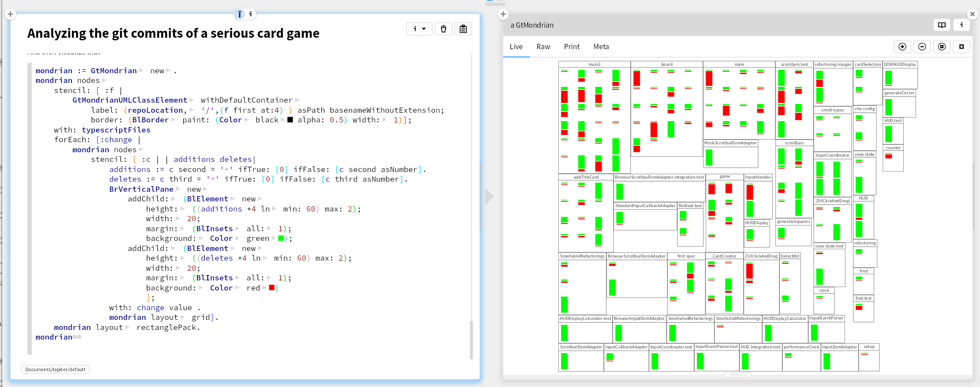Select the 'main2' node in the visualization

click(x=594, y=64)
